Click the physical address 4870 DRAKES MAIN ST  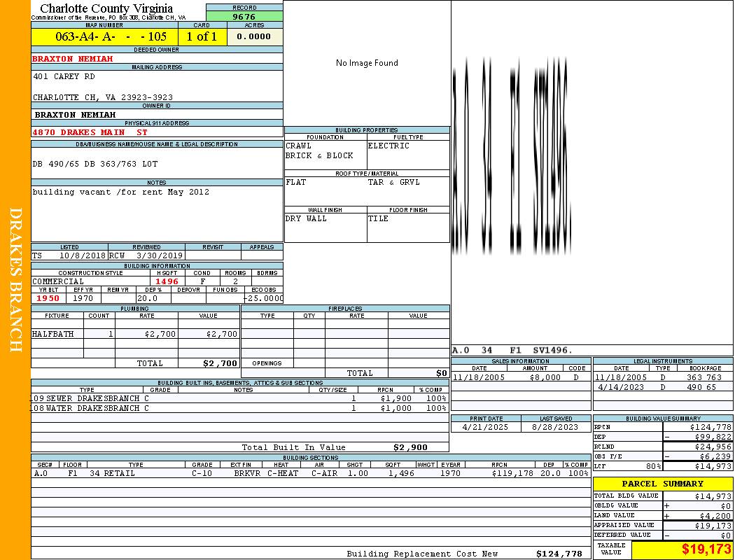click(x=90, y=132)
